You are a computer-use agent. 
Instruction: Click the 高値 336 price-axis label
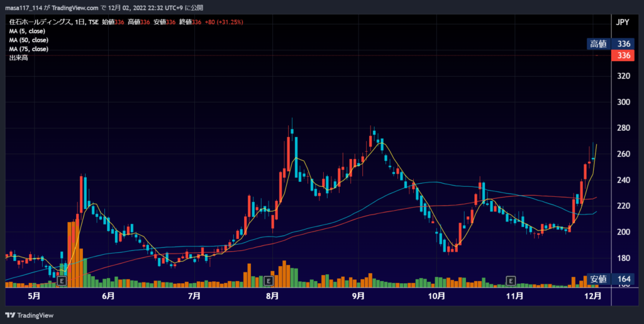tap(611, 44)
